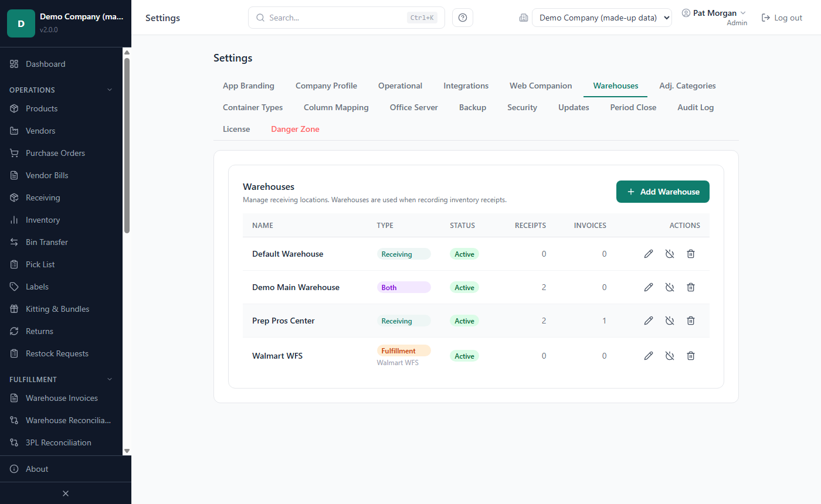The width and height of the screenshot is (821, 504).
Task: Delete the Default Warehouse via trash icon
Action: coord(691,254)
